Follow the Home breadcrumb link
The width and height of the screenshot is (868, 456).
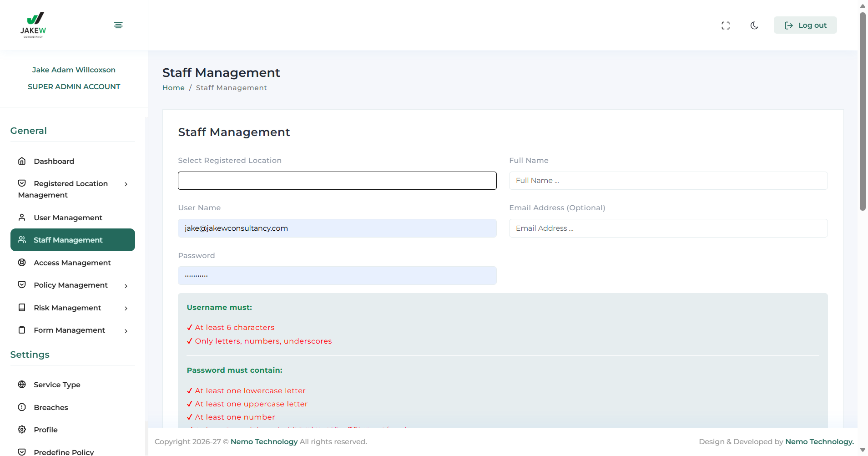point(173,88)
